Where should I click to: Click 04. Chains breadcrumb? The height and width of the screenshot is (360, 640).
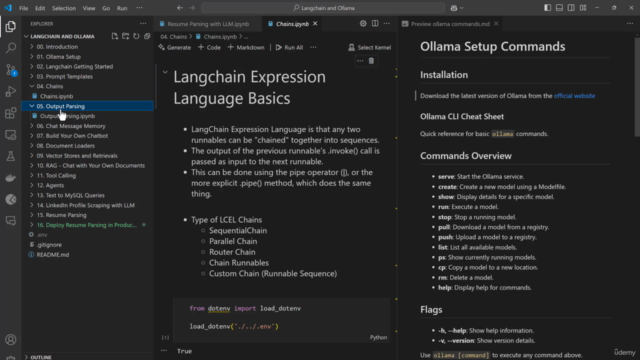pyautogui.click(x=173, y=37)
